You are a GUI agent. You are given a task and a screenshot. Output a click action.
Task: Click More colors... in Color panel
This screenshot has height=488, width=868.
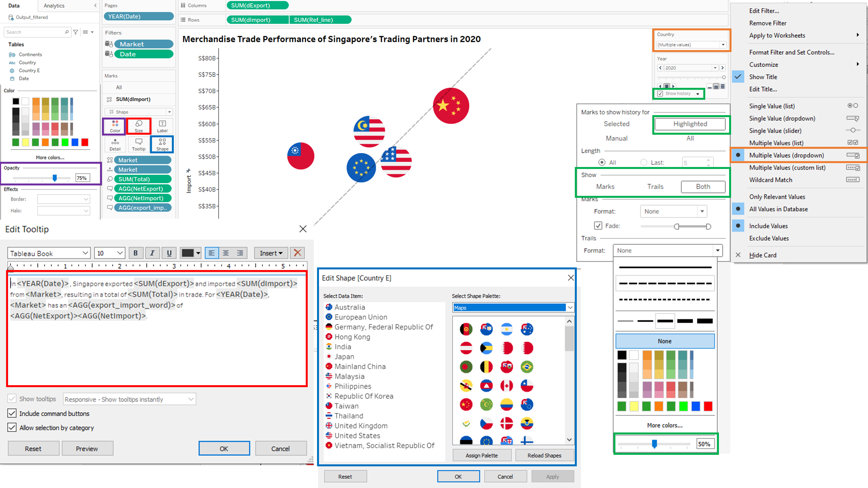click(x=50, y=157)
